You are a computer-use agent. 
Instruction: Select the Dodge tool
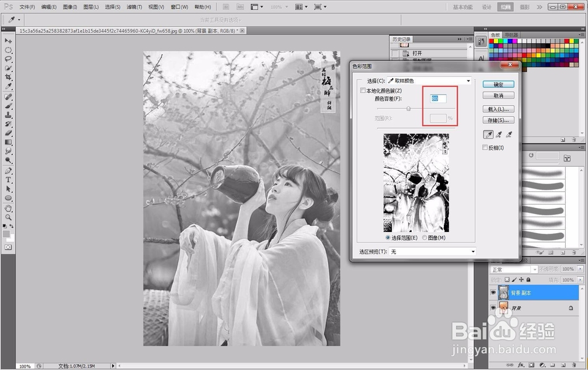pos(8,160)
